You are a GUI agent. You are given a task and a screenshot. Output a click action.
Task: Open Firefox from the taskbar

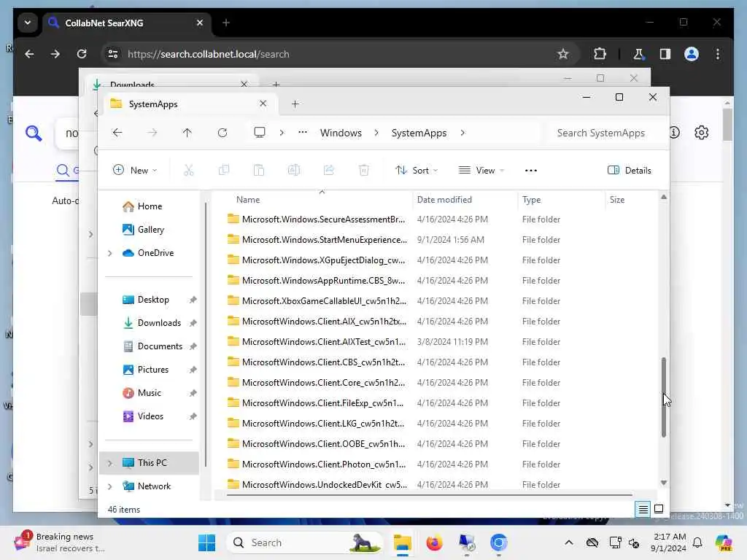(434, 542)
